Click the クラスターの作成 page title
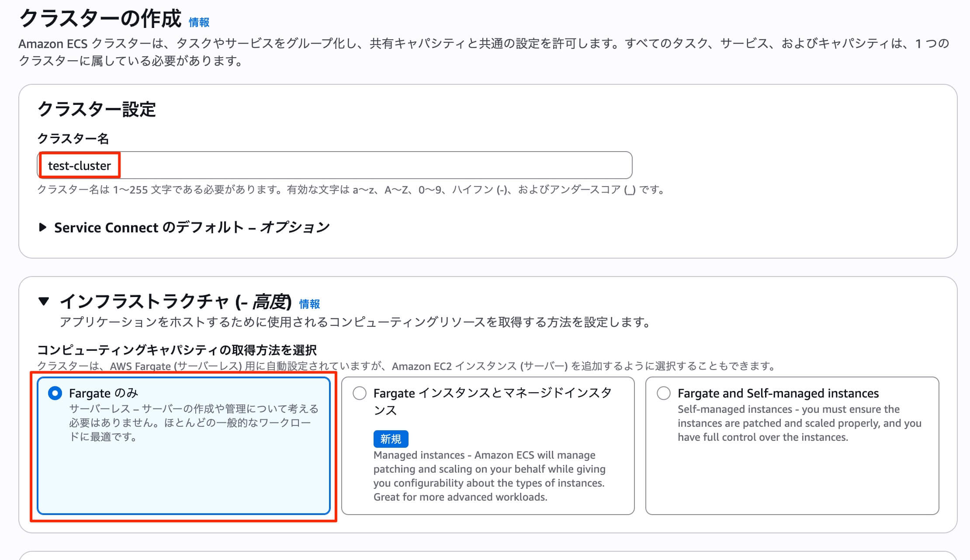 coord(100,19)
